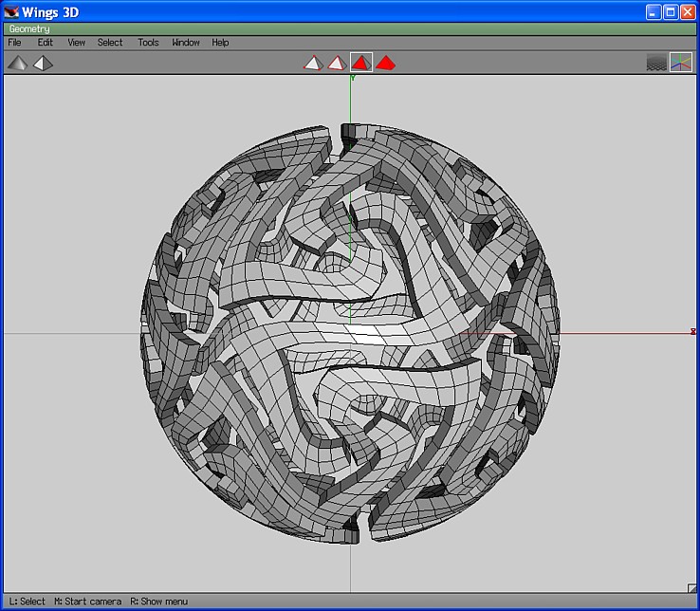Click the 'L: Select' status bar hint
700x611 pixels.
coord(28,602)
